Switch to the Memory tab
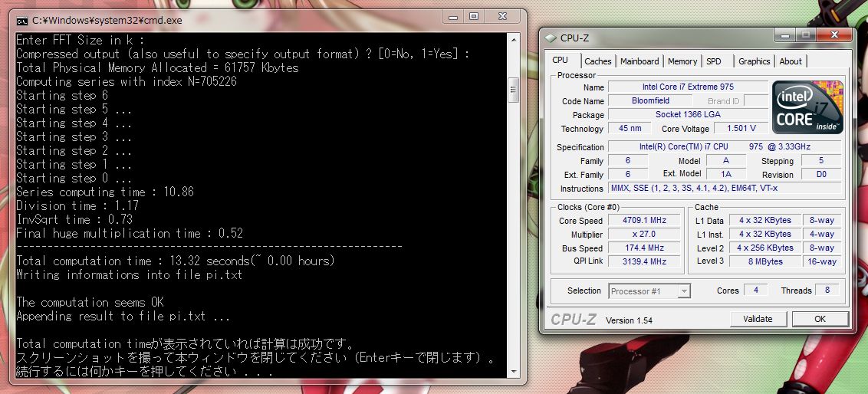 pyautogui.click(x=682, y=61)
